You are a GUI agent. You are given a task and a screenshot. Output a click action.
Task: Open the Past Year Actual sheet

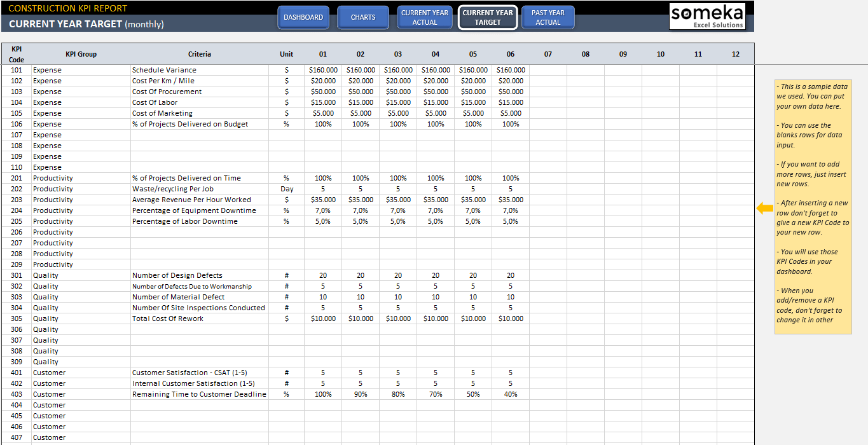[x=548, y=18]
